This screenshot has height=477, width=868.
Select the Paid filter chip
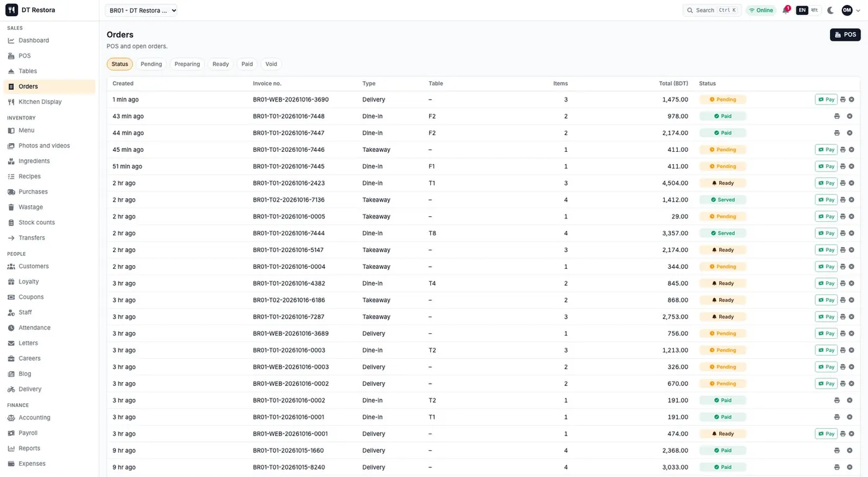247,64
